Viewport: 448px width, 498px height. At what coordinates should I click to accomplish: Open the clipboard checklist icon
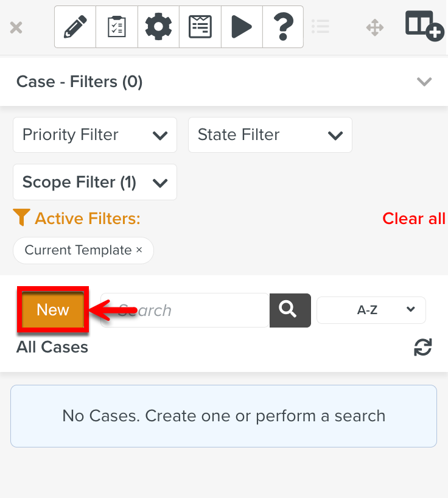(x=117, y=27)
